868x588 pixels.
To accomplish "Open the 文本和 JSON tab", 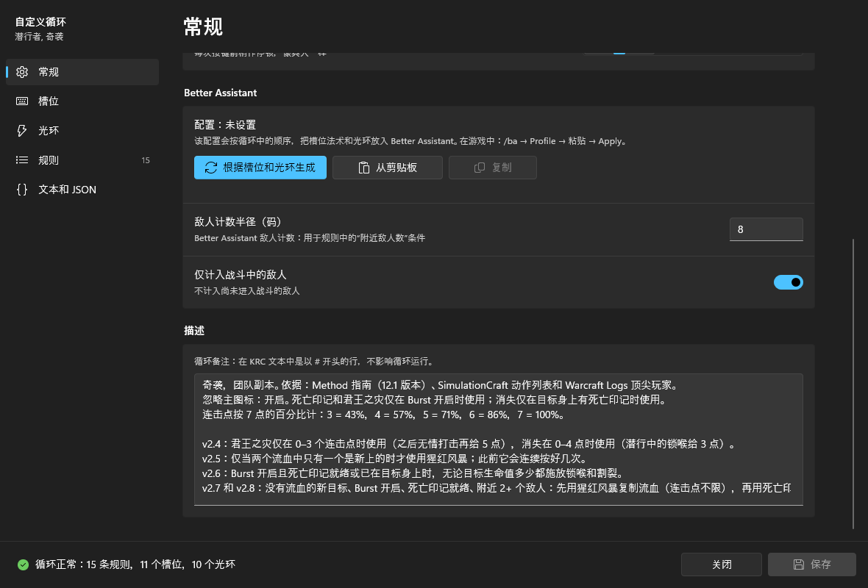I will 68,189.
